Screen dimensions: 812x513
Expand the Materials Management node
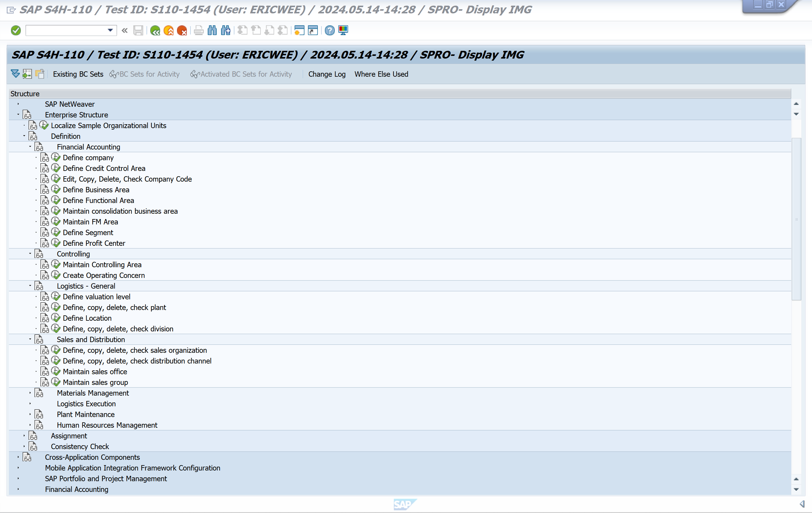click(x=30, y=393)
